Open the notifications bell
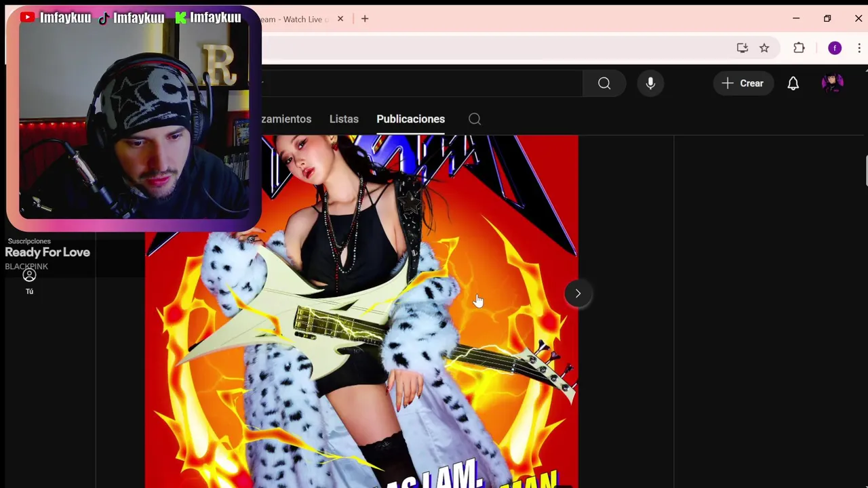 (x=793, y=83)
